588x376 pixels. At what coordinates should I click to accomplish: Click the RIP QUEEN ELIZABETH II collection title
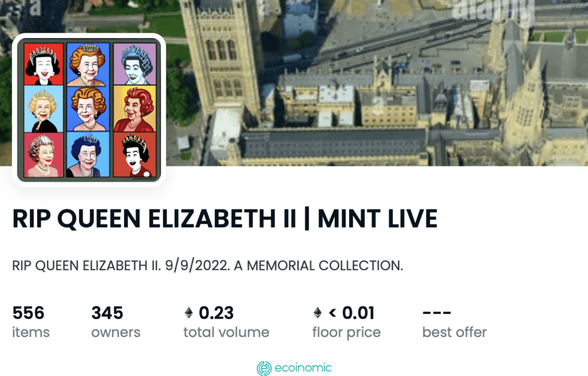(x=225, y=218)
